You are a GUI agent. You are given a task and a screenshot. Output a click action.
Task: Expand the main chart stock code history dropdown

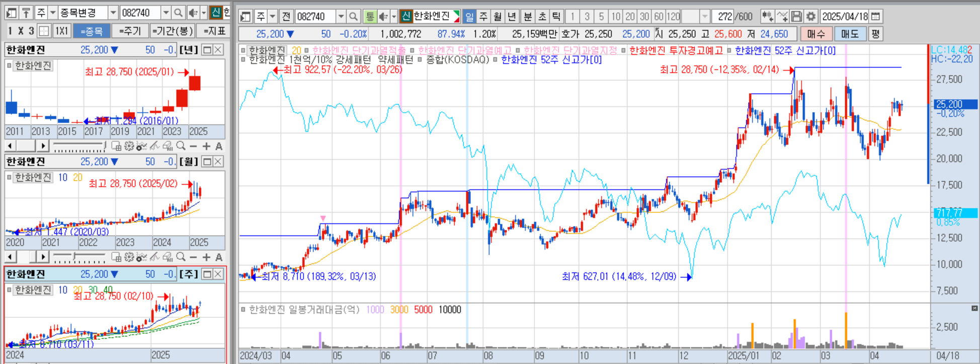(x=341, y=17)
